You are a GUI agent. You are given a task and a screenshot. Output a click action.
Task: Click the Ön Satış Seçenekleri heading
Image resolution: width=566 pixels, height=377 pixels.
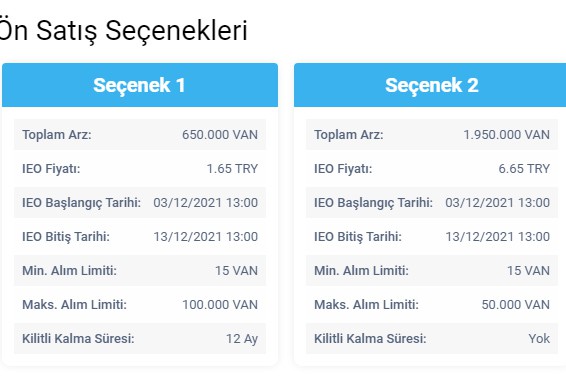pyautogui.click(x=123, y=31)
